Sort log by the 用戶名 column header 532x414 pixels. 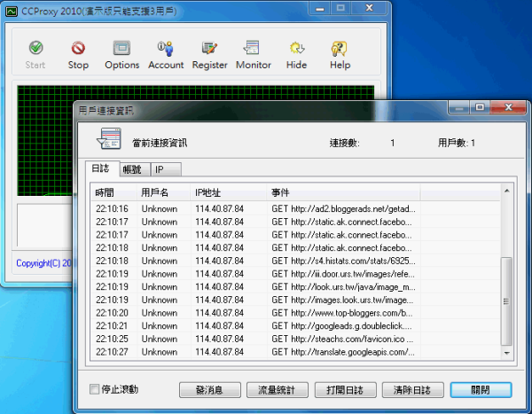point(163,192)
